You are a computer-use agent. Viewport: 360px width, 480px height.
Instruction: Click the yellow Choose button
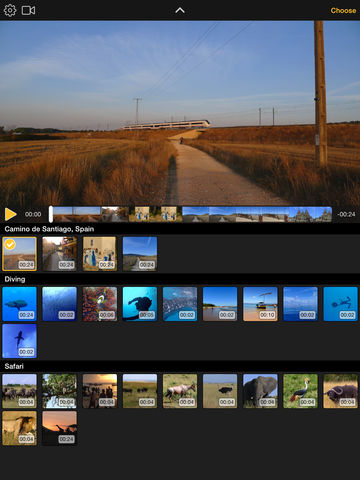click(x=343, y=10)
